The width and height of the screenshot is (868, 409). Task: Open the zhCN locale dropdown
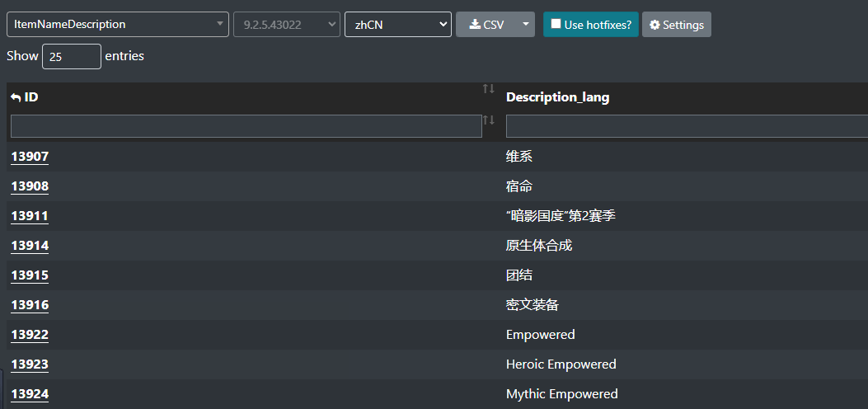[x=398, y=25]
